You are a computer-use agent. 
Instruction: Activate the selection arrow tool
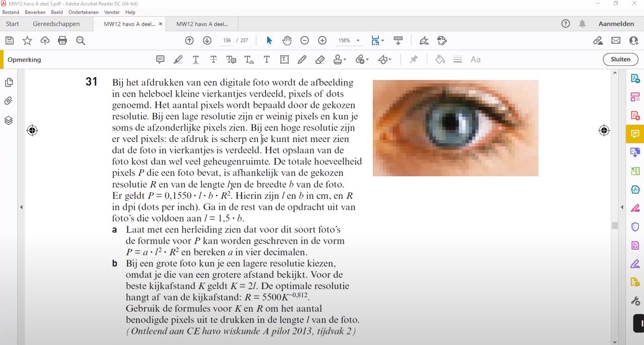pyautogui.click(x=269, y=41)
